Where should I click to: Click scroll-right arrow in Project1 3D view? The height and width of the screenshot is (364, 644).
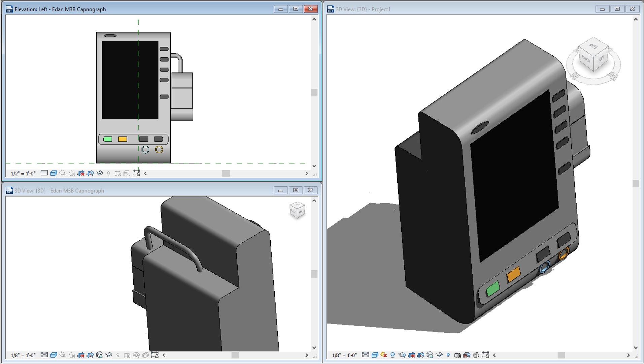pyautogui.click(x=628, y=355)
